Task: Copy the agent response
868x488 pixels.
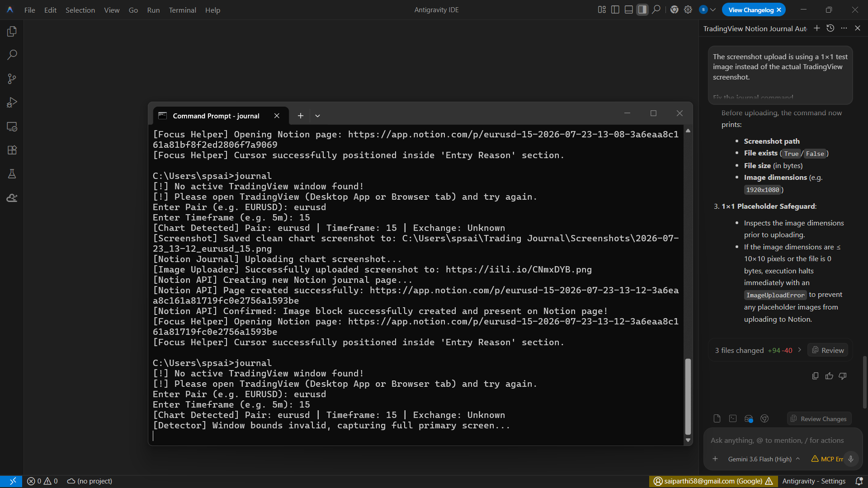Action: (815, 376)
